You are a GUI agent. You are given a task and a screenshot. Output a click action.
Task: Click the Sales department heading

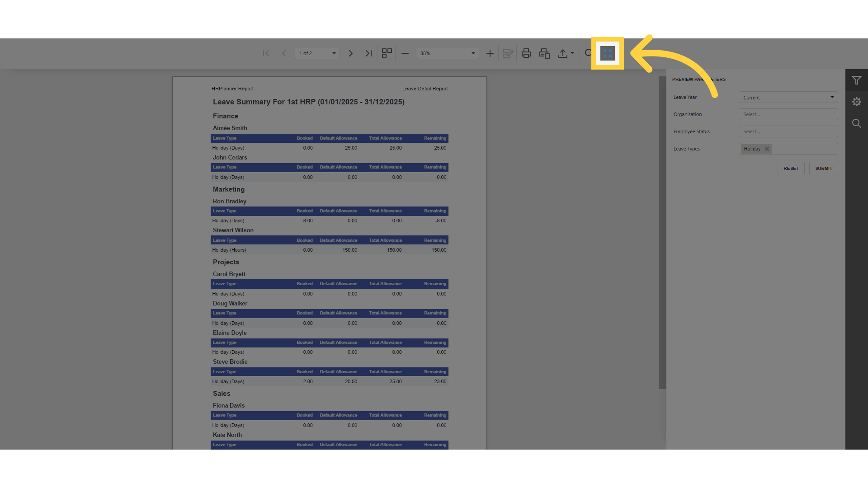pos(222,394)
